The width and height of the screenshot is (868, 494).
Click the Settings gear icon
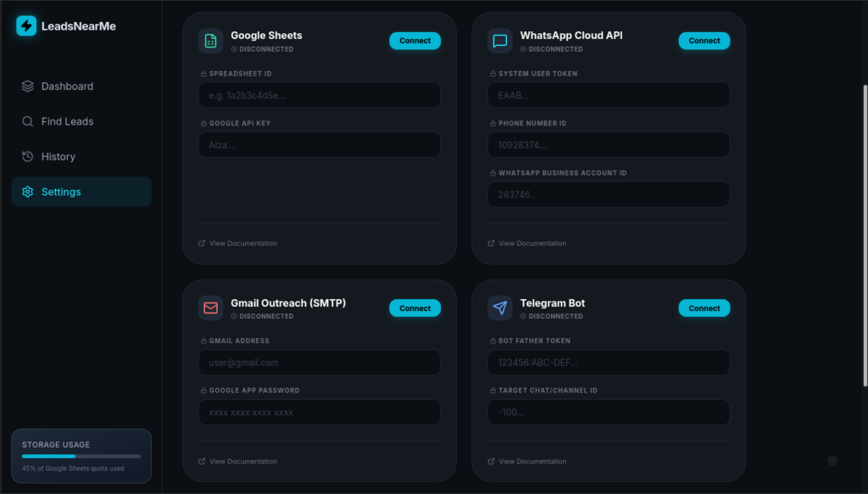[28, 192]
